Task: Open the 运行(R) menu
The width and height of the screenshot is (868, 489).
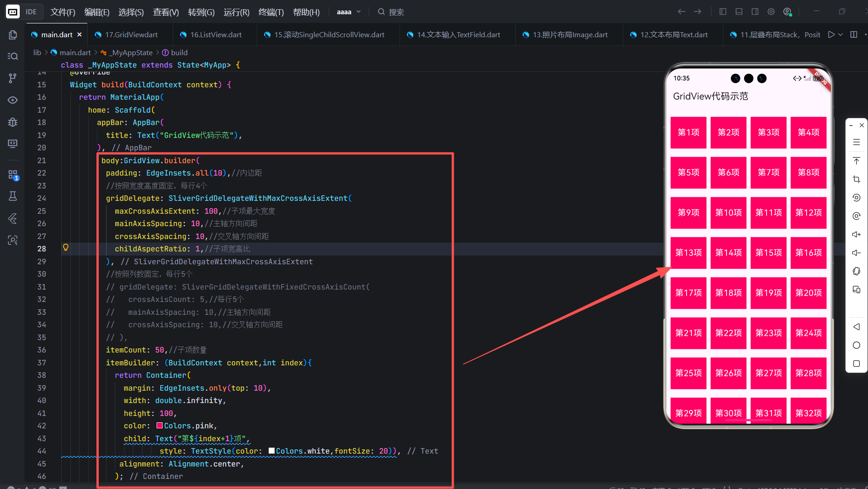Action: click(237, 12)
